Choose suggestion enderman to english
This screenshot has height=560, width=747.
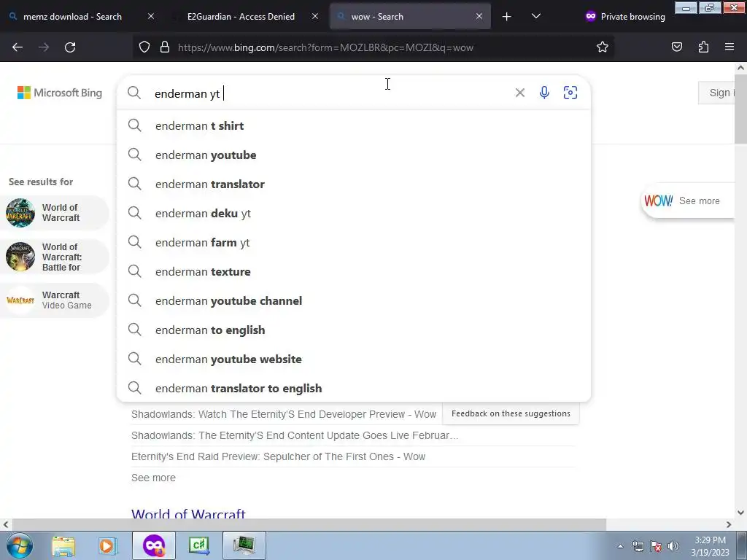pos(354,330)
